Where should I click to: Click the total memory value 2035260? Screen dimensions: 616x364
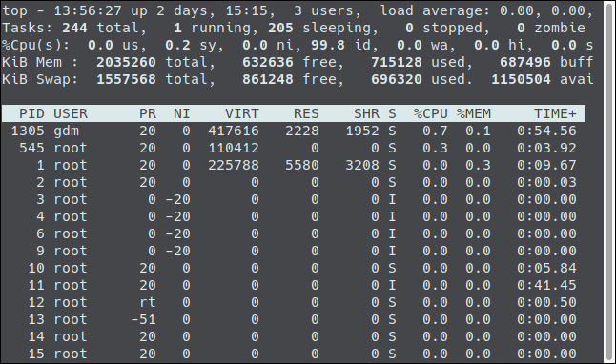[126, 62]
